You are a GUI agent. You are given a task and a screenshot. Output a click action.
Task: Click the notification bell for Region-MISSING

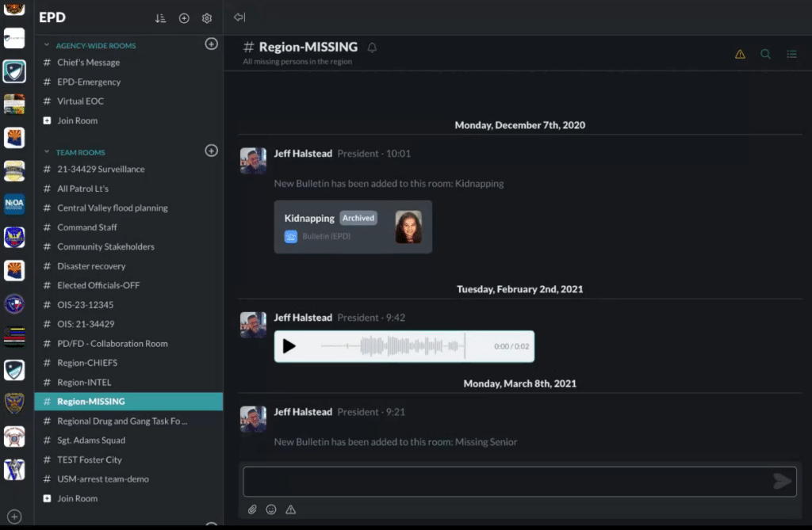coord(372,47)
